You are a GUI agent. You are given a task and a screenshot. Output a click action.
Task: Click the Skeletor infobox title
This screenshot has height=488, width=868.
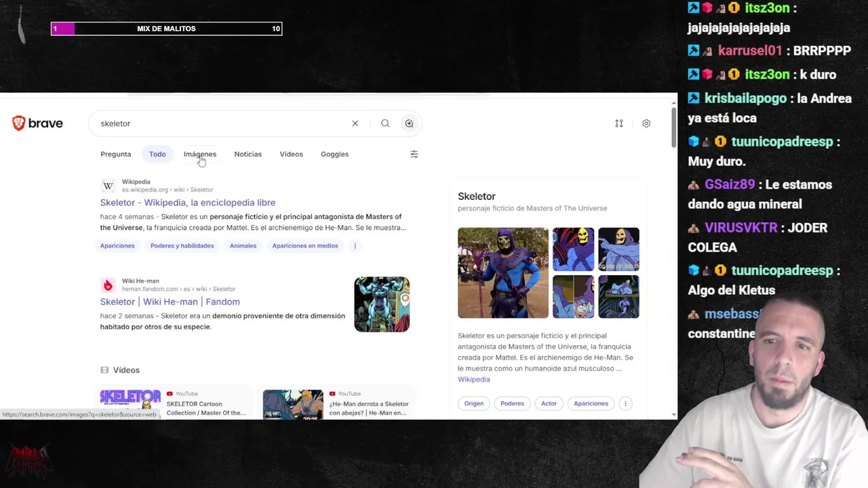(x=477, y=197)
